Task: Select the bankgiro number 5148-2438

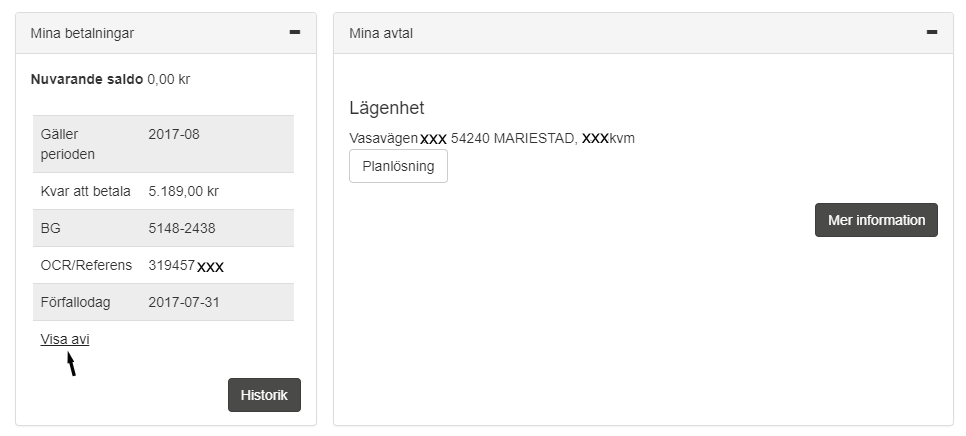Action: pos(182,228)
